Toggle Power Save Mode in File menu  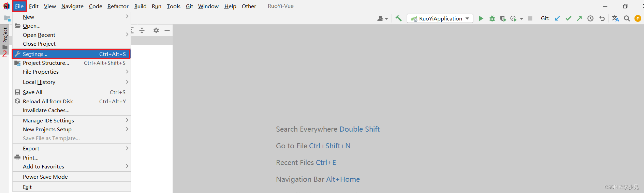point(72,177)
